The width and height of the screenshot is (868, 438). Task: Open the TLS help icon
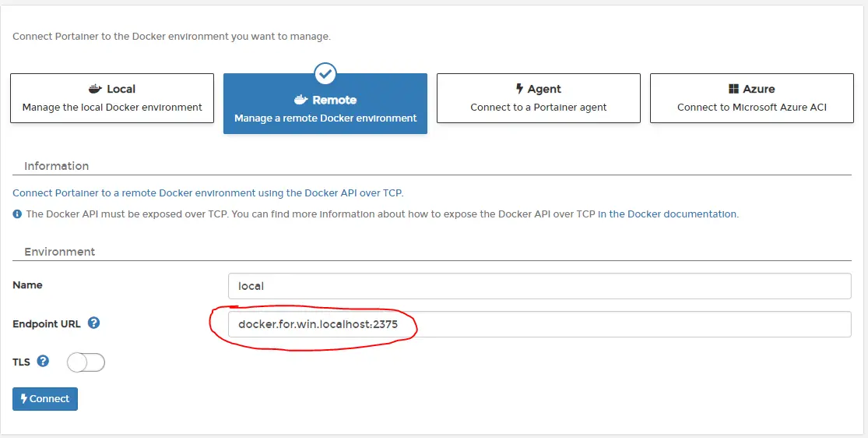(x=43, y=362)
